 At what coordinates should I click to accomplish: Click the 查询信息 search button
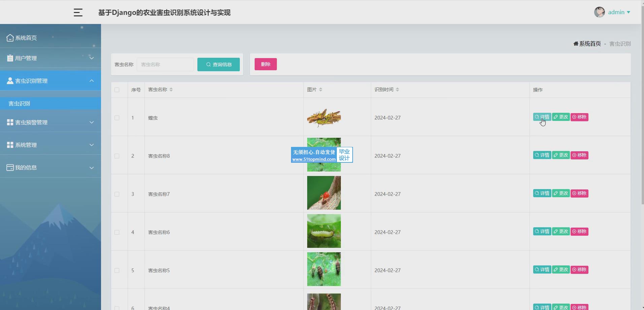coord(219,64)
